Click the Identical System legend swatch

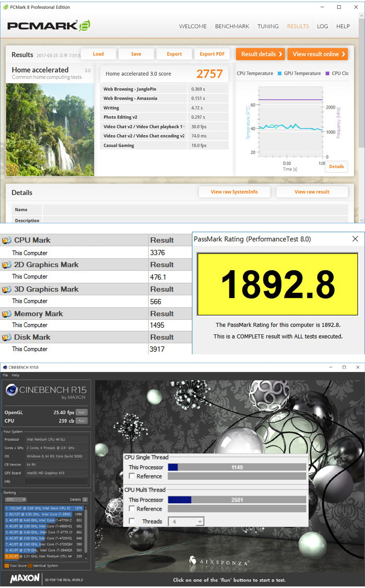[30, 566]
